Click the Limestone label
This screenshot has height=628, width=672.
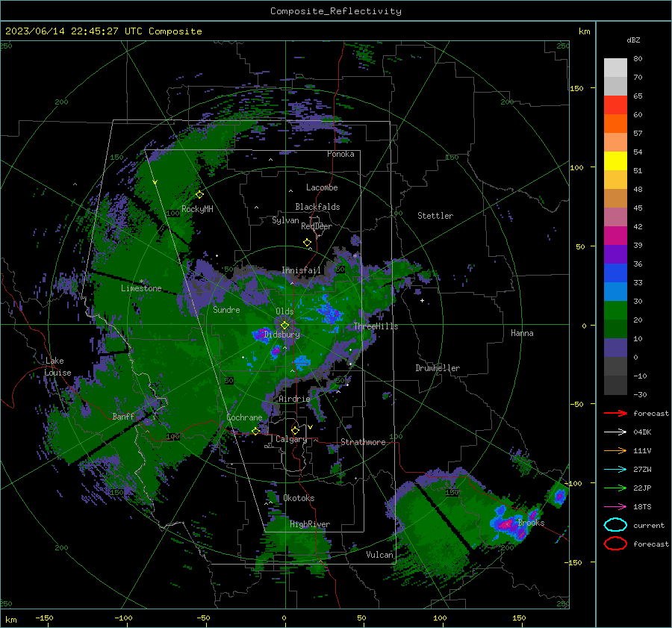point(141,288)
